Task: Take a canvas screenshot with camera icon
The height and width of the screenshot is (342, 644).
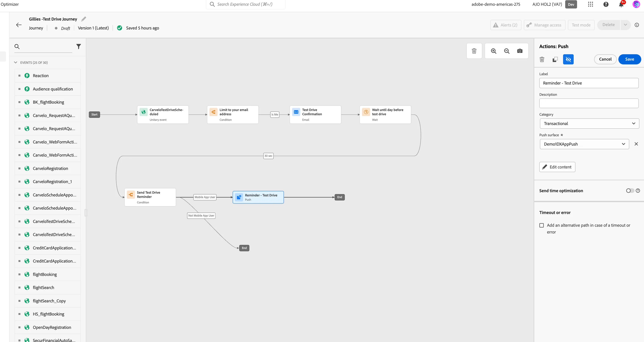Action: click(x=520, y=51)
